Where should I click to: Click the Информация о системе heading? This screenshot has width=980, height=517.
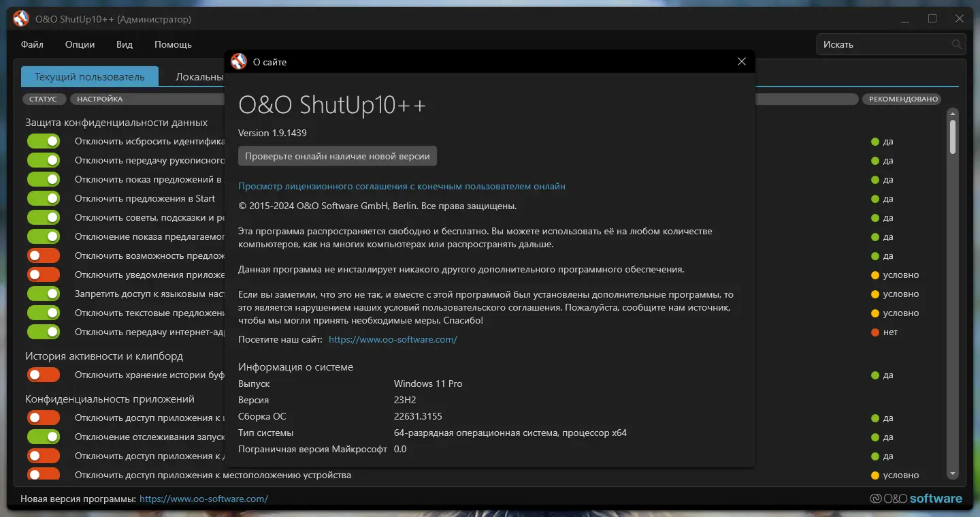click(x=295, y=367)
